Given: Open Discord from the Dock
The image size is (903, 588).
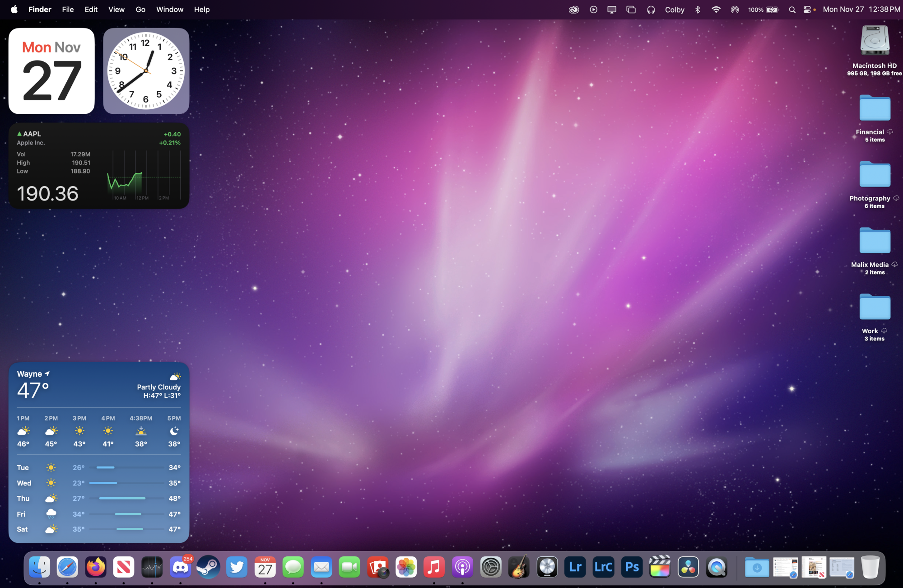Looking at the screenshot, I should tap(180, 568).
